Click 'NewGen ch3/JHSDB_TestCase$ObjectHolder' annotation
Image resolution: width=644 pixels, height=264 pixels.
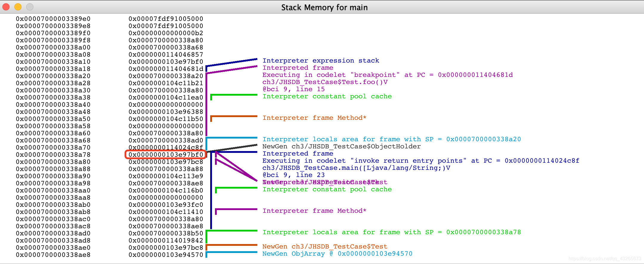[x=342, y=146]
